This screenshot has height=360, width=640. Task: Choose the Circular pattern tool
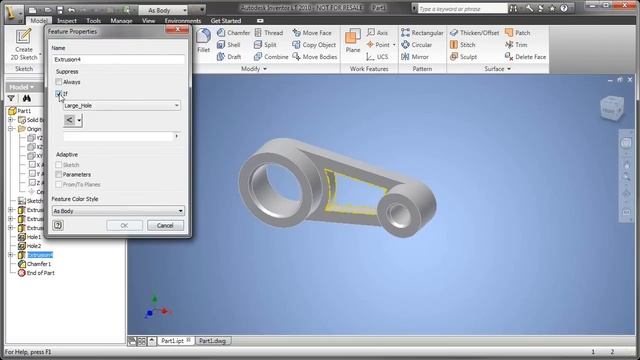tap(416, 45)
